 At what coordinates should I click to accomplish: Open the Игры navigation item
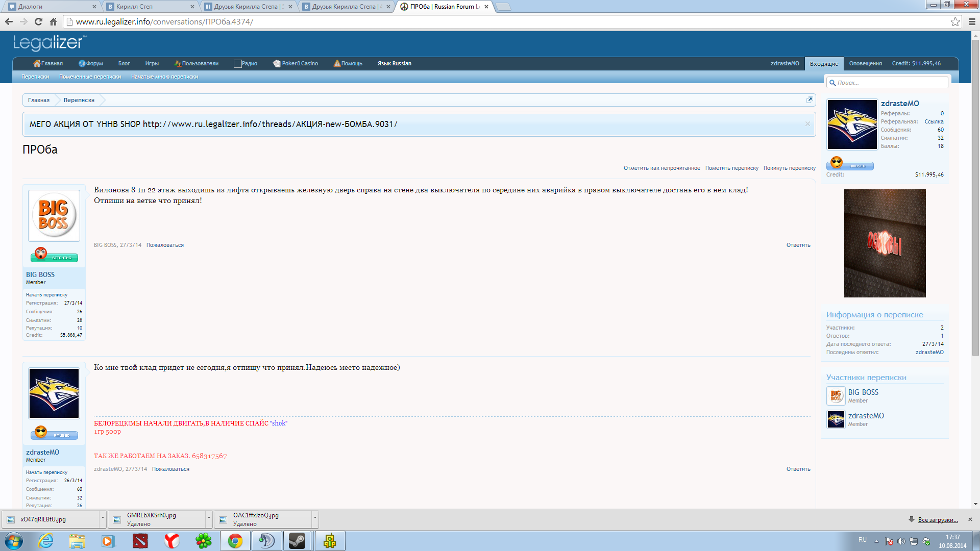point(152,63)
